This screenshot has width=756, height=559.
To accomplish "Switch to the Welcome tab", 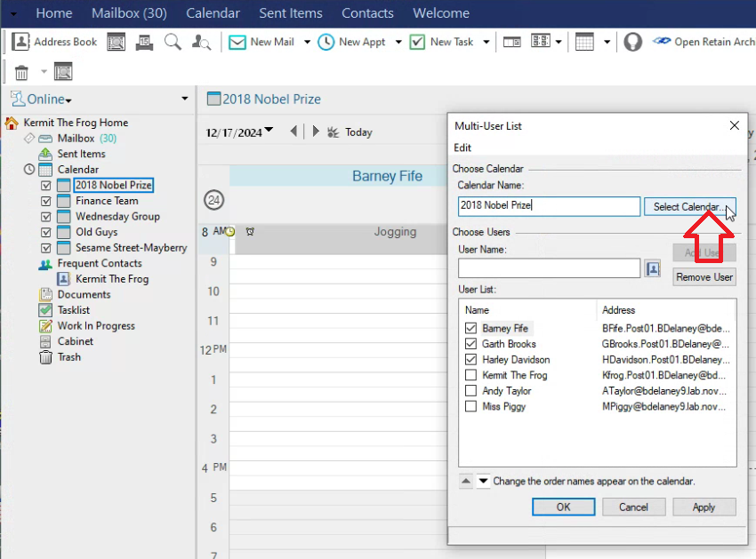I will coord(441,13).
